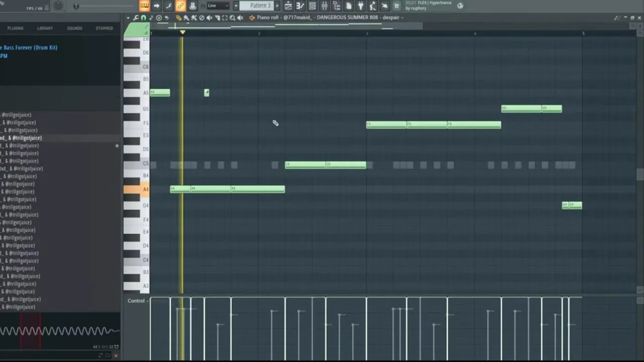Select the longer G5 note
This screenshot has height=362, width=644.
[x=521, y=109]
